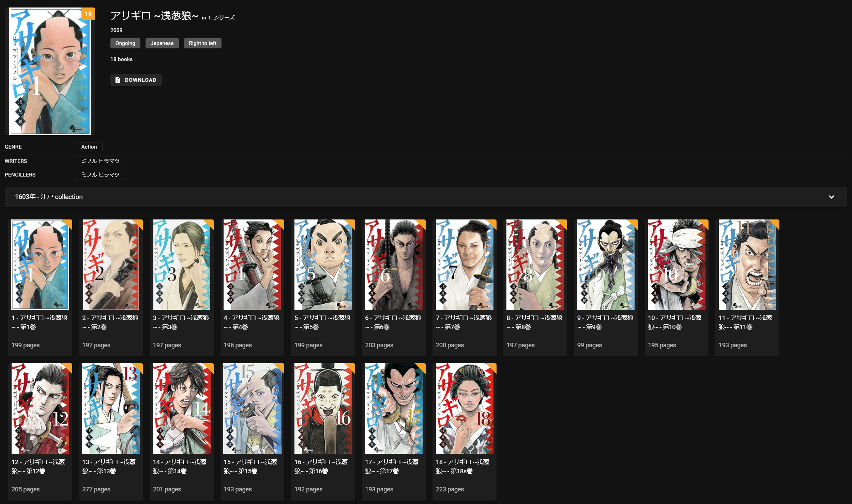
Task: Open book 15 cover 第15巻
Action: click(252, 409)
